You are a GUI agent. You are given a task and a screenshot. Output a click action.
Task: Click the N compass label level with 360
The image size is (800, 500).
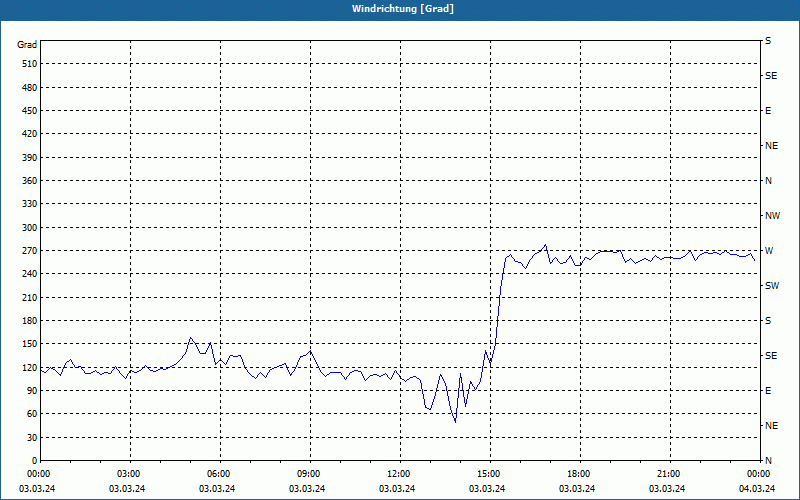[x=768, y=181]
